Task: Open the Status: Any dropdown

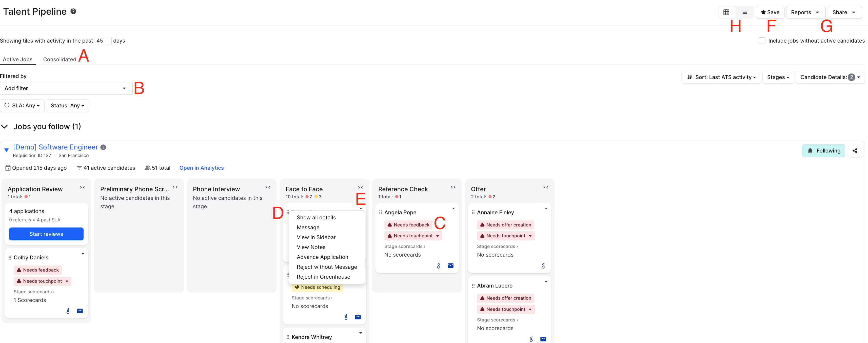Action: click(x=67, y=106)
